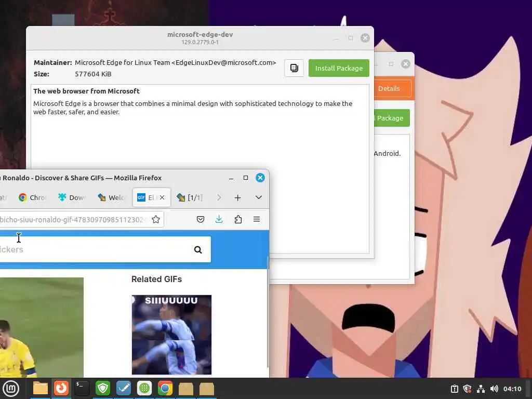
Task: Switch to the [1/1] tab in Firefox
Action: pos(190,197)
